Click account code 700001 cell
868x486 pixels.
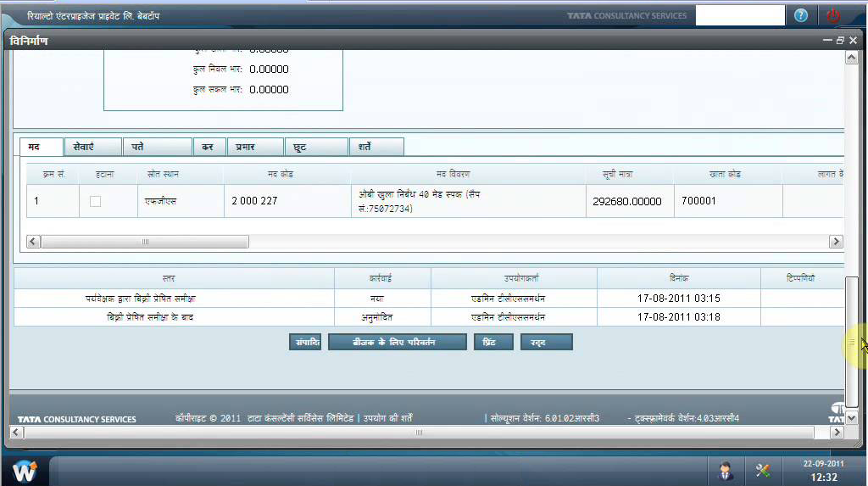tap(728, 201)
